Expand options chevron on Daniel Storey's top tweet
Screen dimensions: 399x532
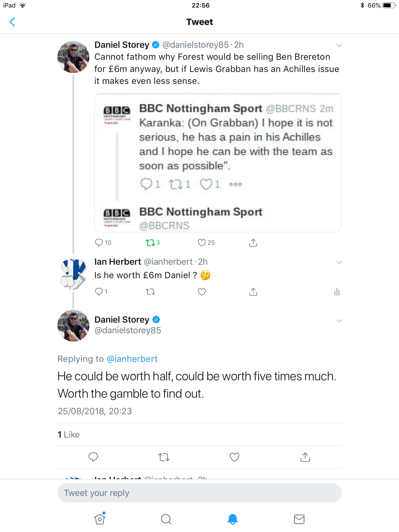click(x=339, y=45)
